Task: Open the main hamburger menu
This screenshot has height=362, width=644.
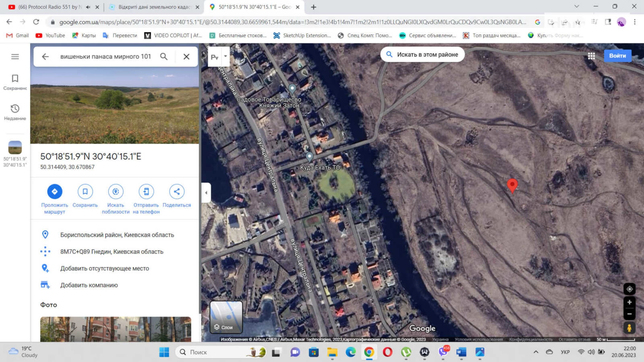Action: pyautogui.click(x=15, y=56)
